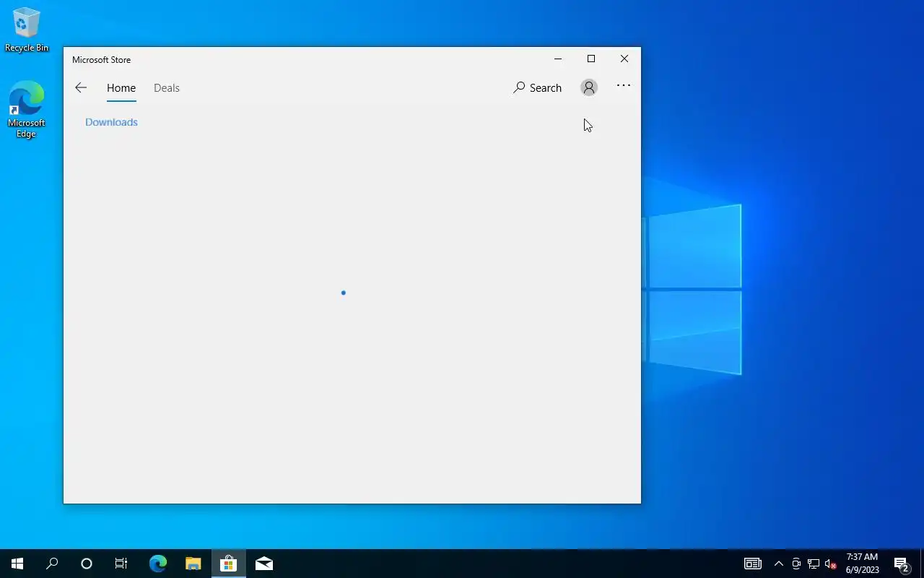924x578 pixels.
Task: Open the network status tray icon
Action: (814, 564)
